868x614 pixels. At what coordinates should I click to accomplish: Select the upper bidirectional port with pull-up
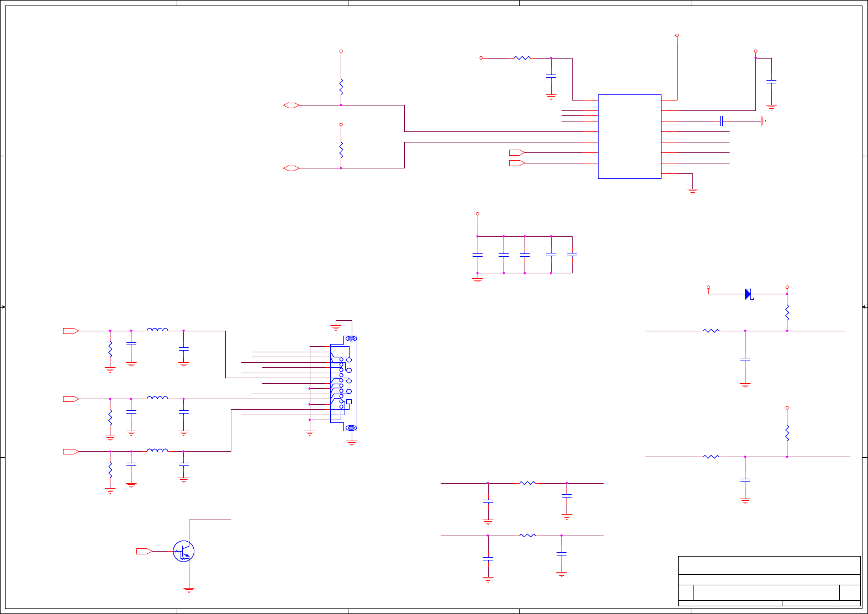(x=291, y=105)
